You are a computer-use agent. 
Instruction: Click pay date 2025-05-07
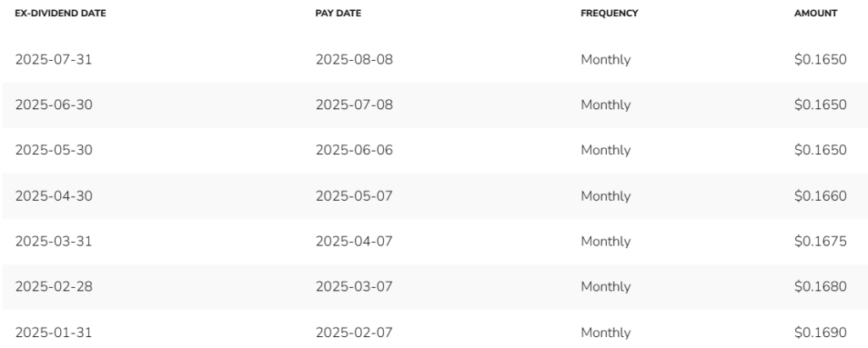(354, 196)
